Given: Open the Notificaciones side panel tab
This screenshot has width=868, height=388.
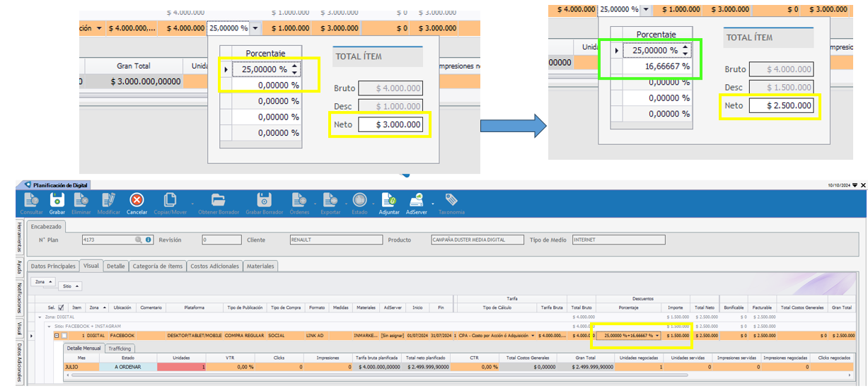Looking at the screenshot, I should tap(19, 300).
